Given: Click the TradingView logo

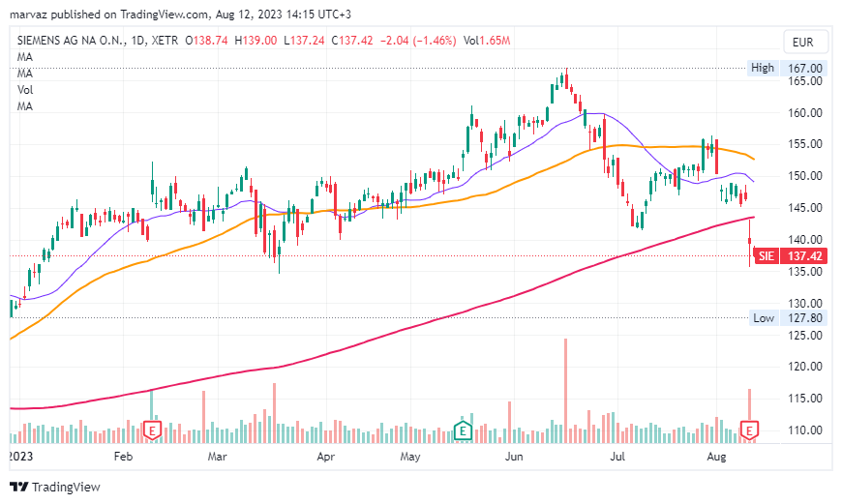Looking at the screenshot, I should pyautogui.click(x=55, y=487).
